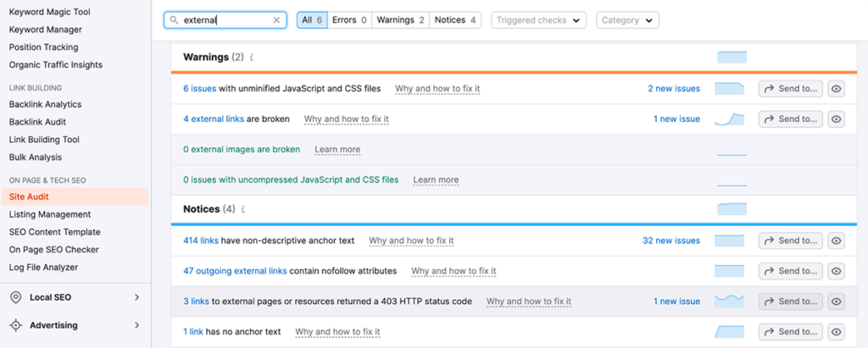Open Backlink Audit in sidebar

(x=37, y=122)
